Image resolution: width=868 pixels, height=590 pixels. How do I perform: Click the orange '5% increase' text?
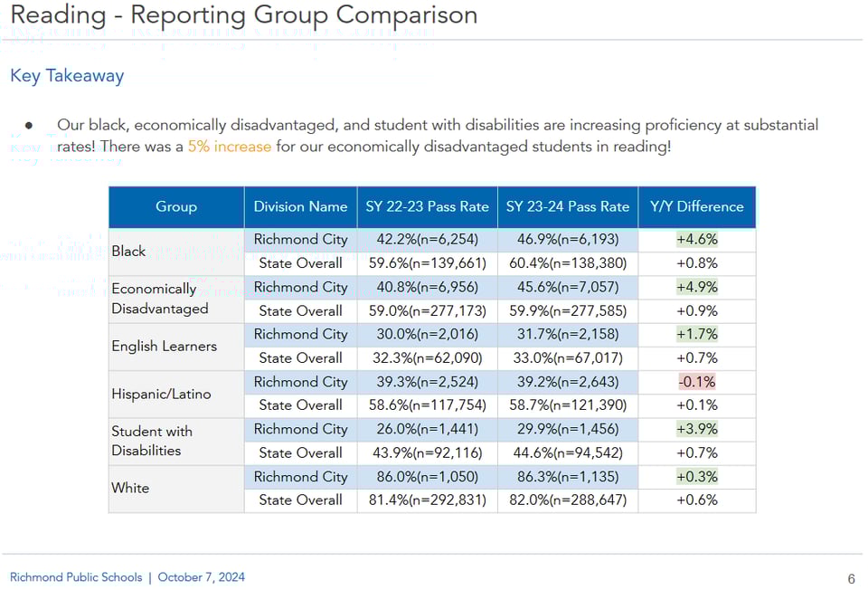230,147
